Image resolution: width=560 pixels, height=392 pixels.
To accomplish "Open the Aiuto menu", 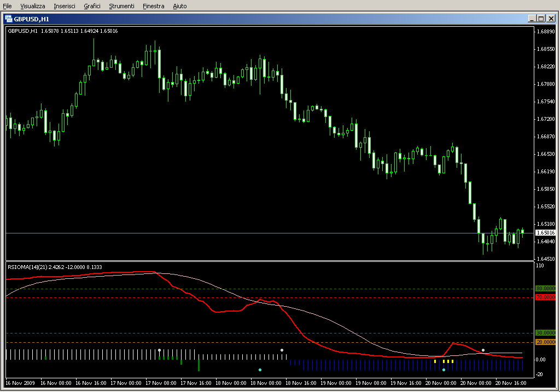I will [179, 6].
